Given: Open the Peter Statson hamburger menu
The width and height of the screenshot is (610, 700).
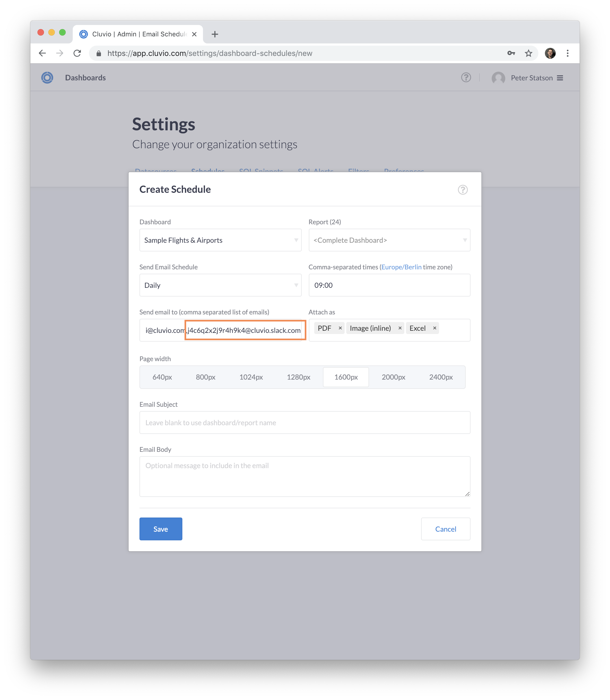Looking at the screenshot, I should [560, 78].
